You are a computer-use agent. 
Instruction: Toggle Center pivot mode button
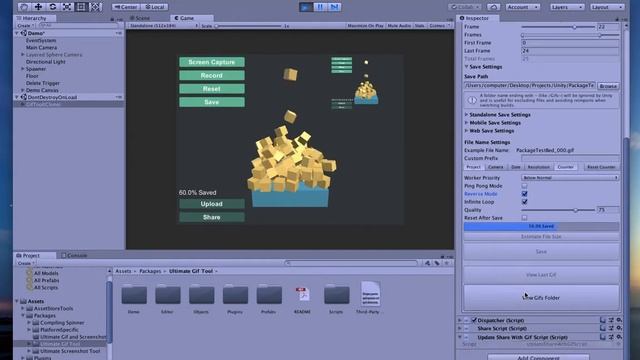tap(126, 7)
